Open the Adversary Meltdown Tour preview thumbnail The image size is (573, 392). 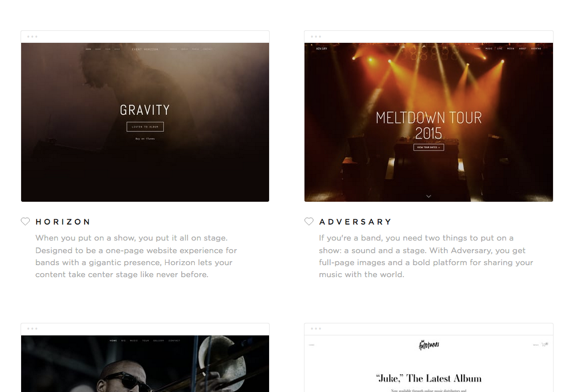tap(428, 122)
